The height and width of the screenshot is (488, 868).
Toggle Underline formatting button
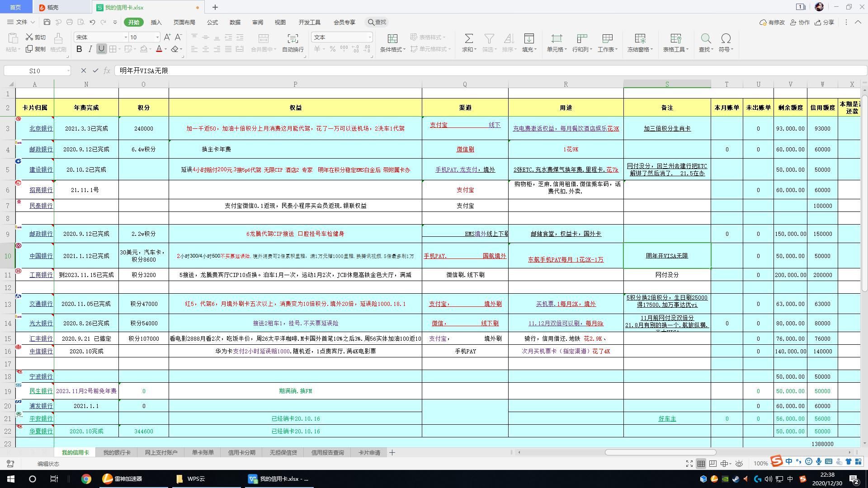click(101, 49)
